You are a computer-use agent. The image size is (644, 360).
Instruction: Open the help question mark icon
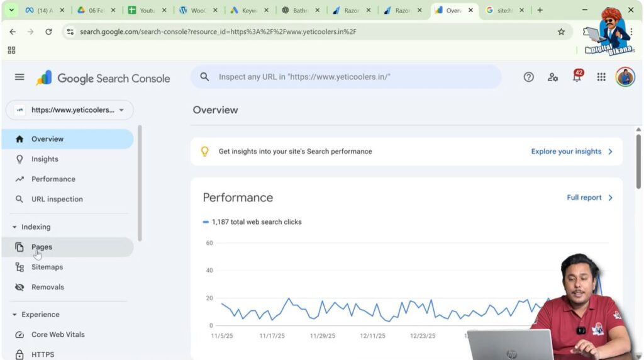coord(528,77)
